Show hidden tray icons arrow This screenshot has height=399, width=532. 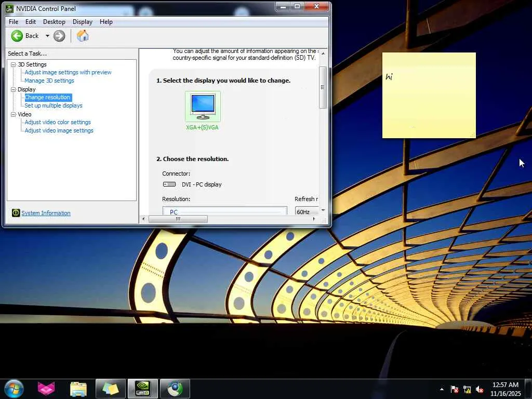[442, 389]
